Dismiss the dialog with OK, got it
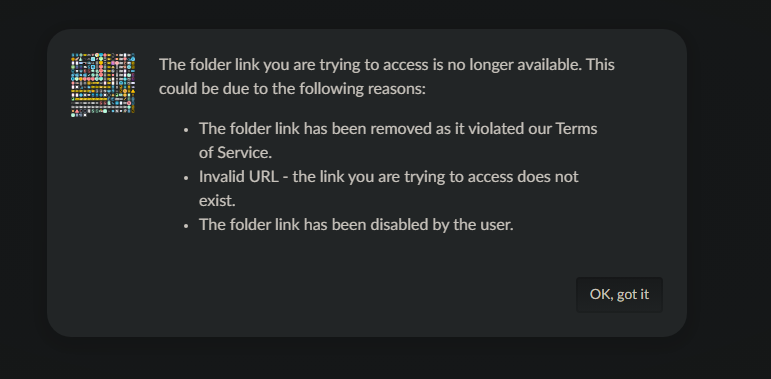771x379 pixels. (619, 294)
